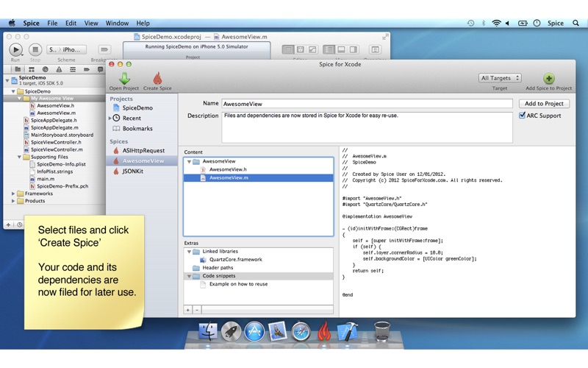Collapse Linked libraries in Extras
Viewport: 588px width, 368px height.
click(189, 252)
